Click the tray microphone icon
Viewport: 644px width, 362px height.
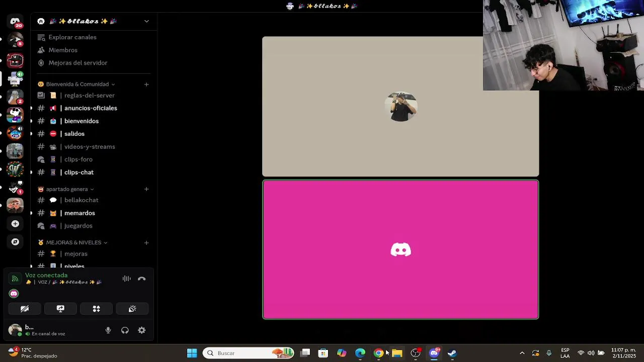[549, 353]
